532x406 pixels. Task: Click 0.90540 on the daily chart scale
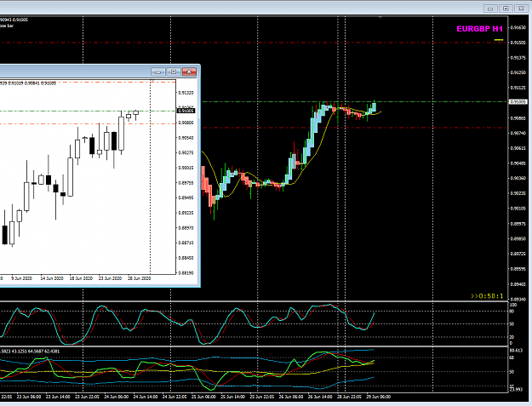coord(186,138)
